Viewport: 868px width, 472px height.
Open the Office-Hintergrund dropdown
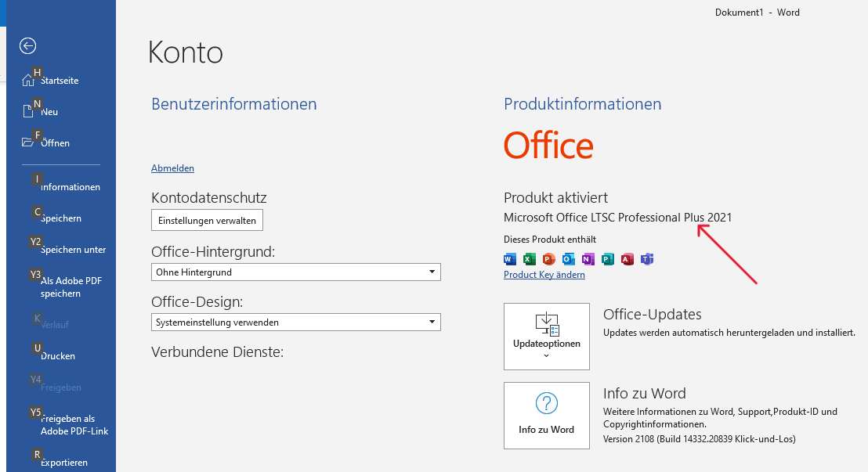(295, 272)
